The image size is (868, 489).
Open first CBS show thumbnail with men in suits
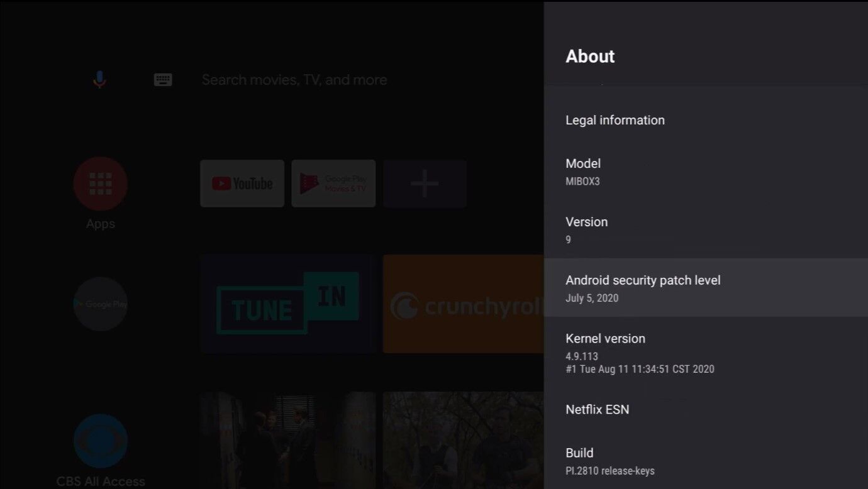click(288, 440)
